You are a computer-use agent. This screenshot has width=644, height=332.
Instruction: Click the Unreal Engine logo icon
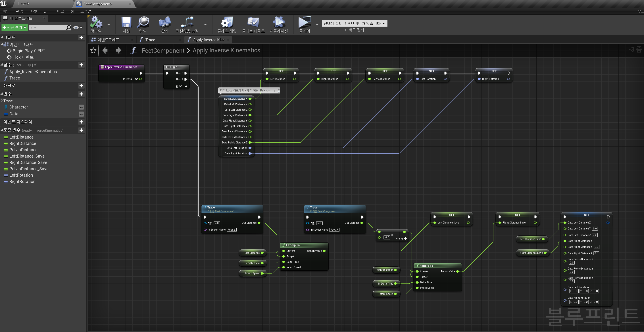point(3,3)
